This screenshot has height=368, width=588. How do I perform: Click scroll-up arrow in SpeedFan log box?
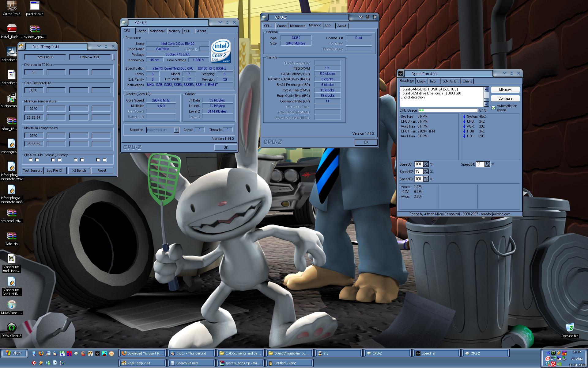(x=486, y=89)
